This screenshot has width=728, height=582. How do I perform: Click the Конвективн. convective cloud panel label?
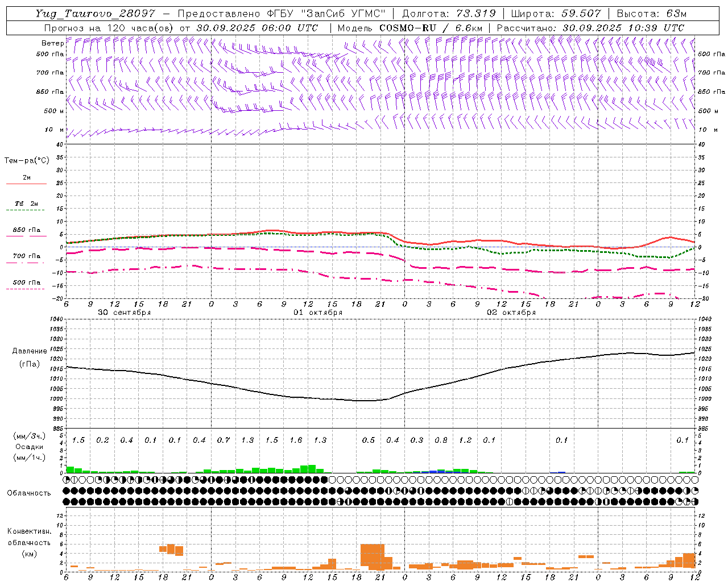[29, 531]
